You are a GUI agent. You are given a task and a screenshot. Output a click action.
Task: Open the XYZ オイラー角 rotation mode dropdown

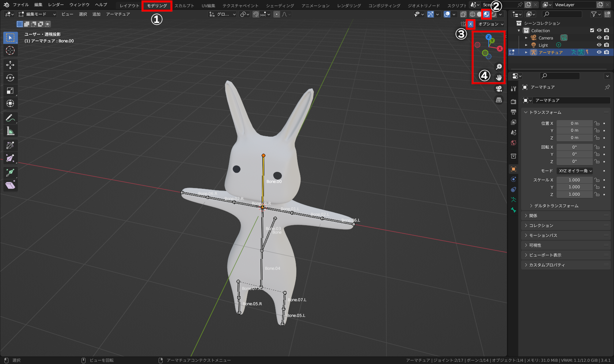[575, 170]
